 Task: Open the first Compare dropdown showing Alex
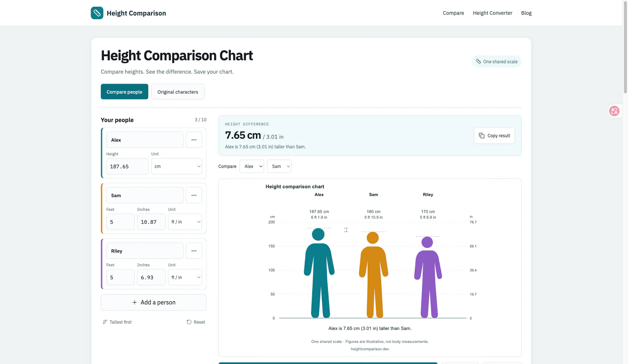click(x=252, y=166)
